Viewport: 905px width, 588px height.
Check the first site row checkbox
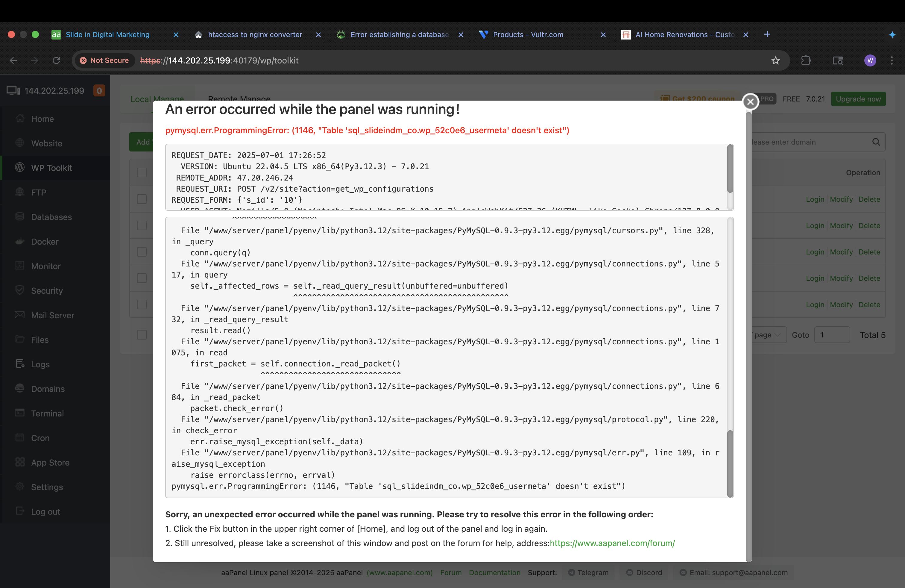pos(142,199)
